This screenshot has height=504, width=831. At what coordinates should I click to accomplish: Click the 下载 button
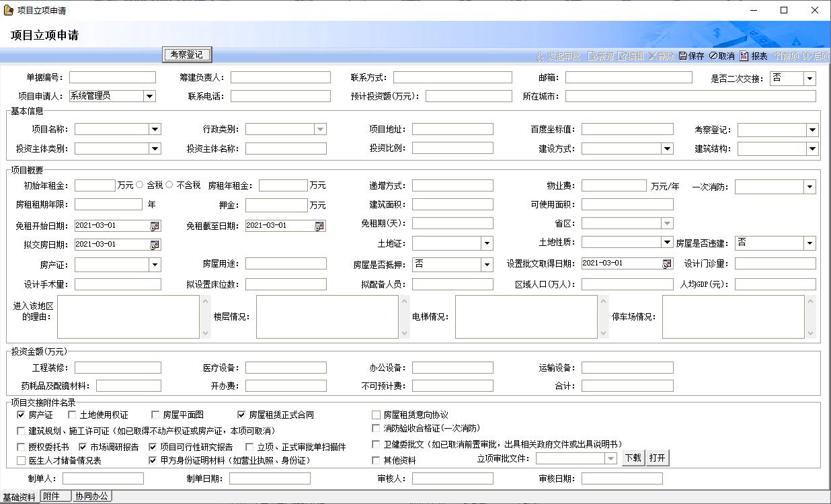click(x=633, y=458)
